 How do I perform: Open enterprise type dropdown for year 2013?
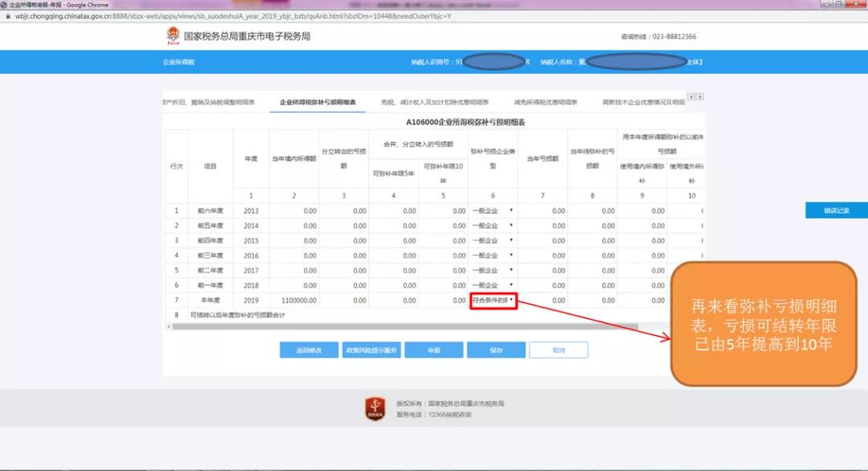pos(493,211)
